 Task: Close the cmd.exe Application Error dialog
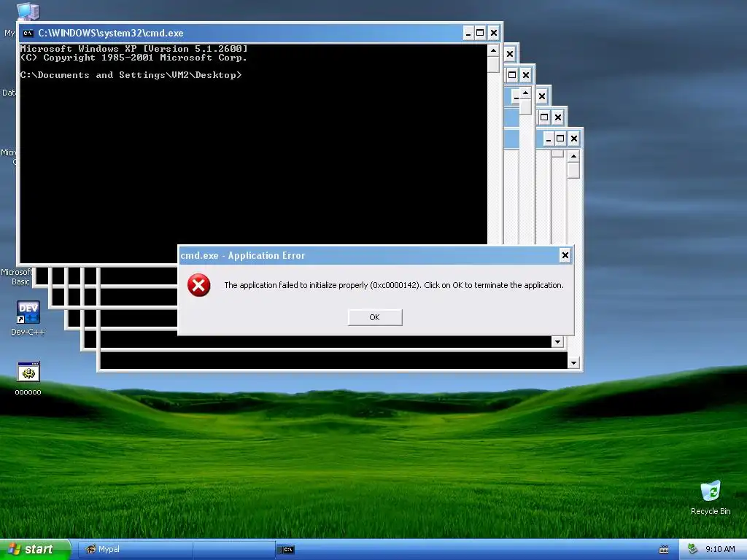(x=565, y=255)
